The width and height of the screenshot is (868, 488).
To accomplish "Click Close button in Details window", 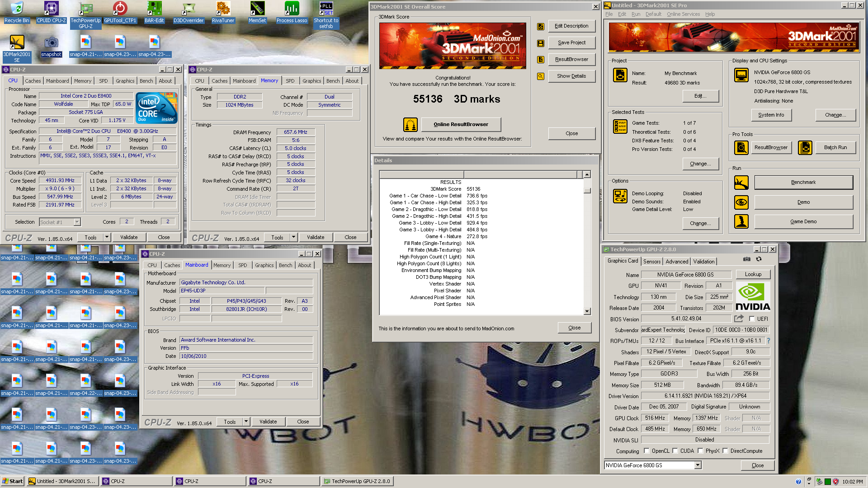I will (574, 328).
